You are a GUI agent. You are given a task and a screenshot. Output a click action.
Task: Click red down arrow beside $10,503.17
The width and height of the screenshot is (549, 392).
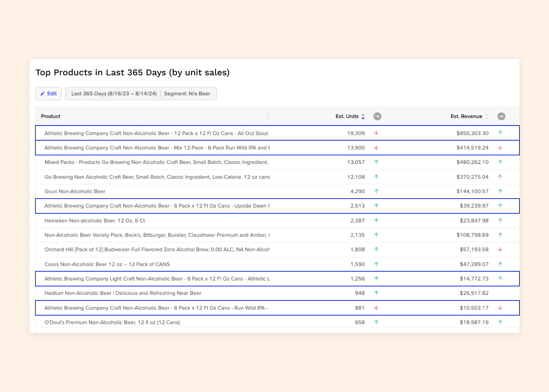click(x=500, y=308)
